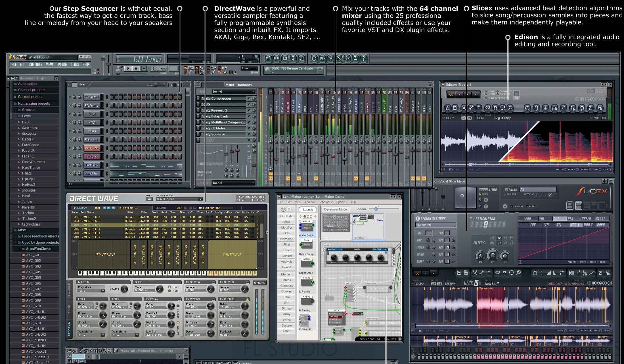Click Edison's save sample disk icon

[447, 108]
